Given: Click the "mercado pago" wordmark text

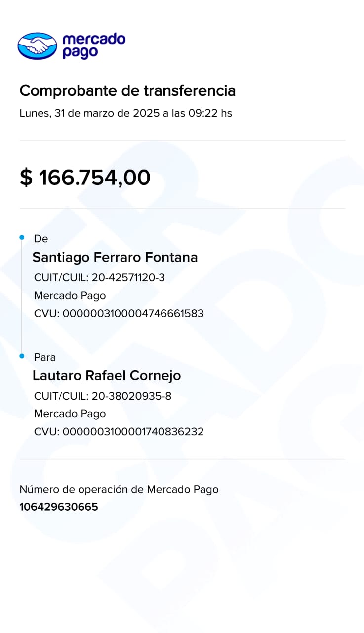Looking at the screenshot, I should click(x=94, y=46).
